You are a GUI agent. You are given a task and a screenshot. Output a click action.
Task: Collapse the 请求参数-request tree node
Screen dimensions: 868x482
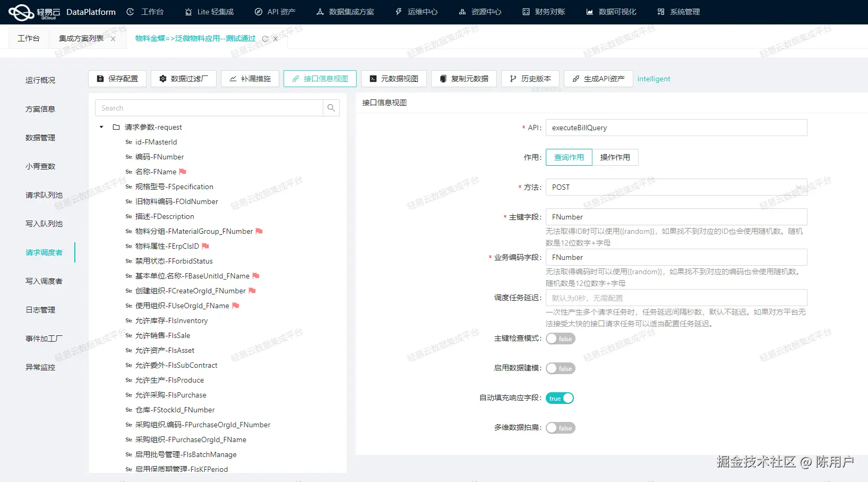(101, 127)
